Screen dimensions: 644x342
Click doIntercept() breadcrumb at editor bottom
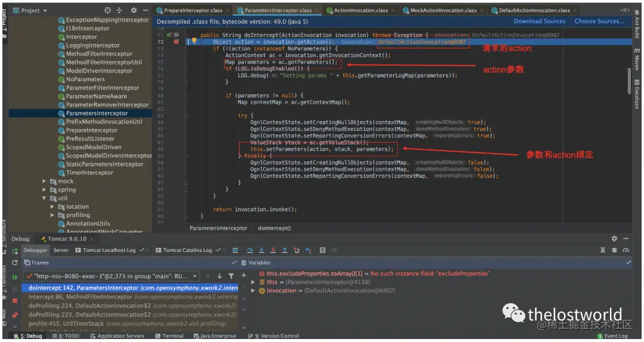tap(274, 228)
